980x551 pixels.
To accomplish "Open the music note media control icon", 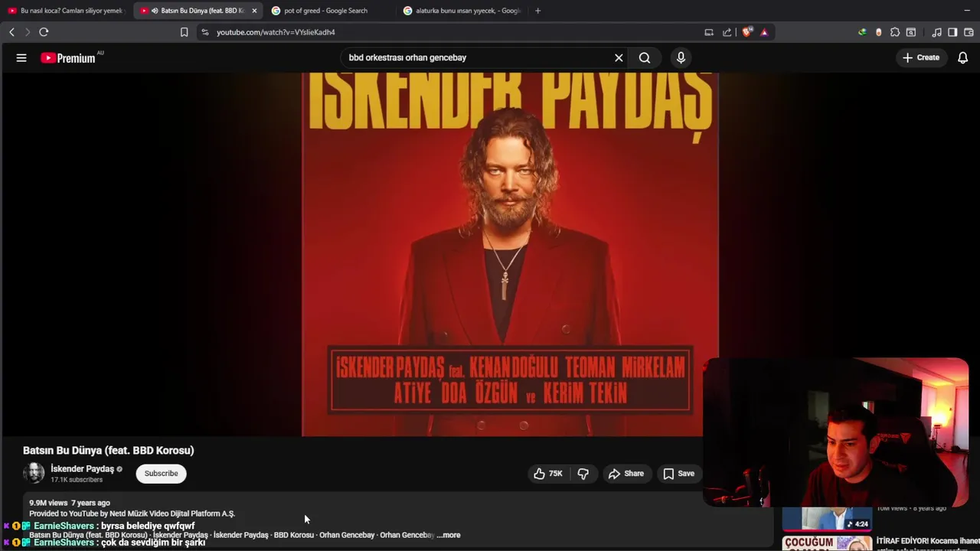I will [x=936, y=32].
